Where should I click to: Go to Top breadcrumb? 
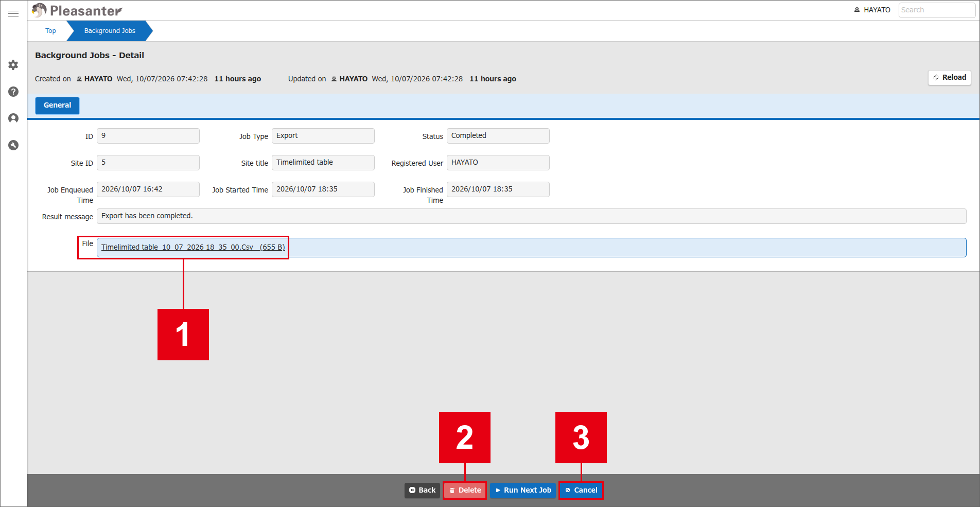50,31
